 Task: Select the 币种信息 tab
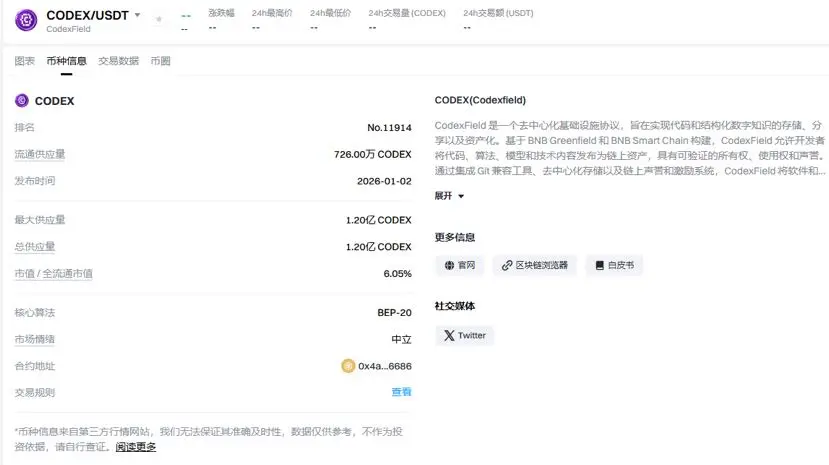[66, 61]
